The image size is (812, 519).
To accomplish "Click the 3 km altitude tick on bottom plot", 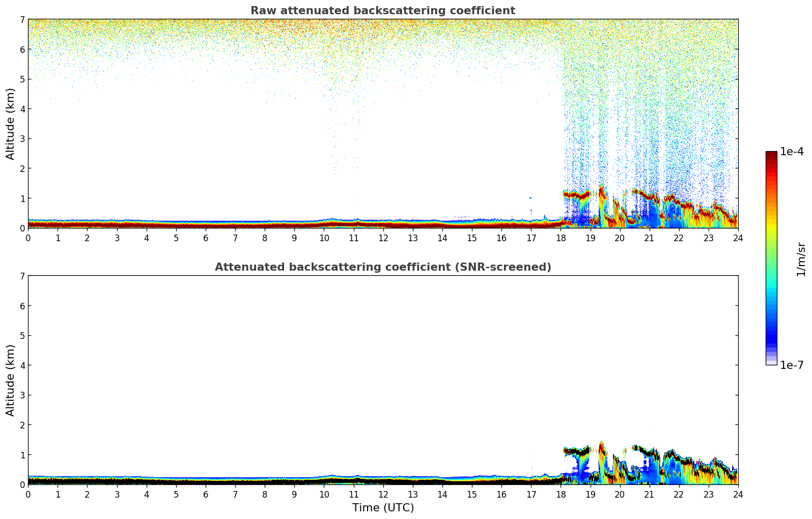I will click(x=22, y=395).
